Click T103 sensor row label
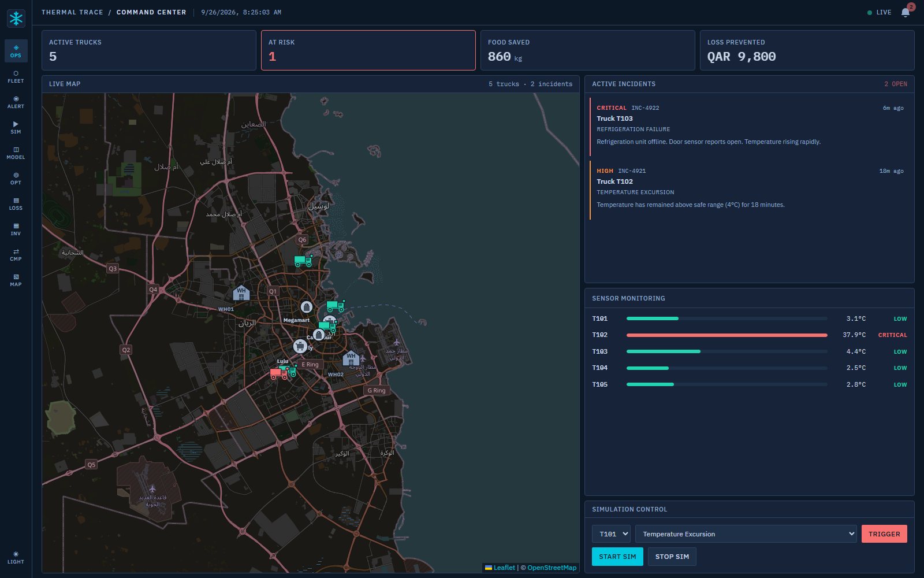This screenshot has height=578, width=924. pos(599,351)
